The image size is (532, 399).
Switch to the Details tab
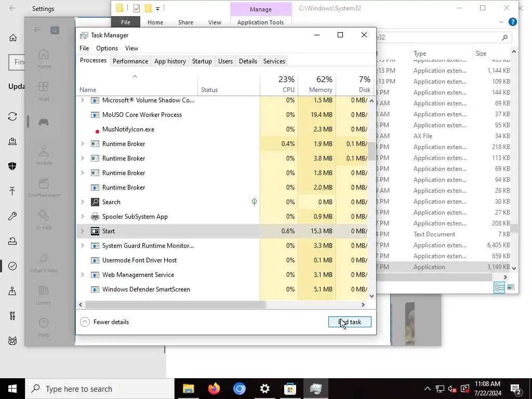click(x=248, y=61)
